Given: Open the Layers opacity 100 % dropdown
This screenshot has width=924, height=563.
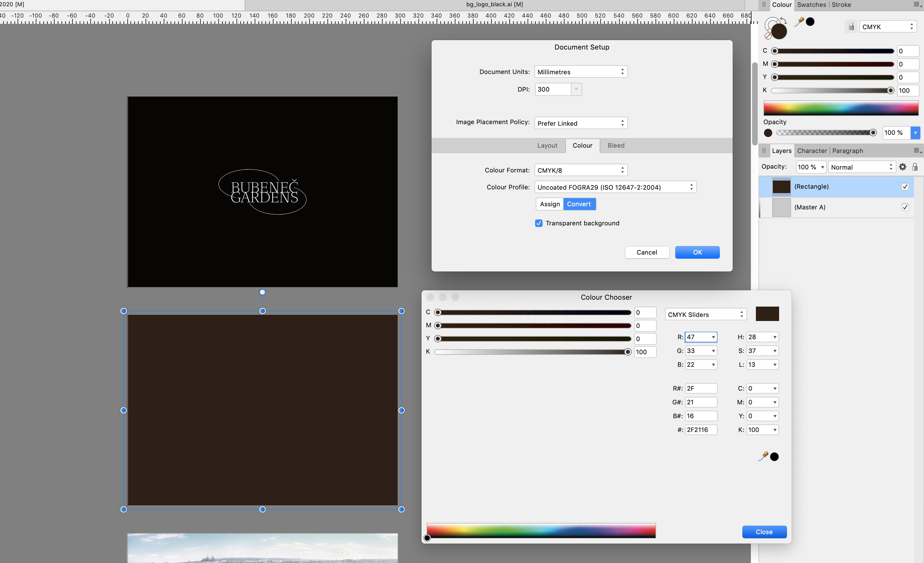Looking at the screenshot, I should pyautogui.click(x=811, y=167).
